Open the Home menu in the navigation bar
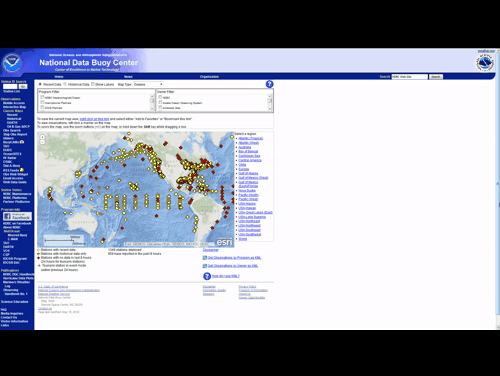This screenshot has height=376, width=500. 59,77
